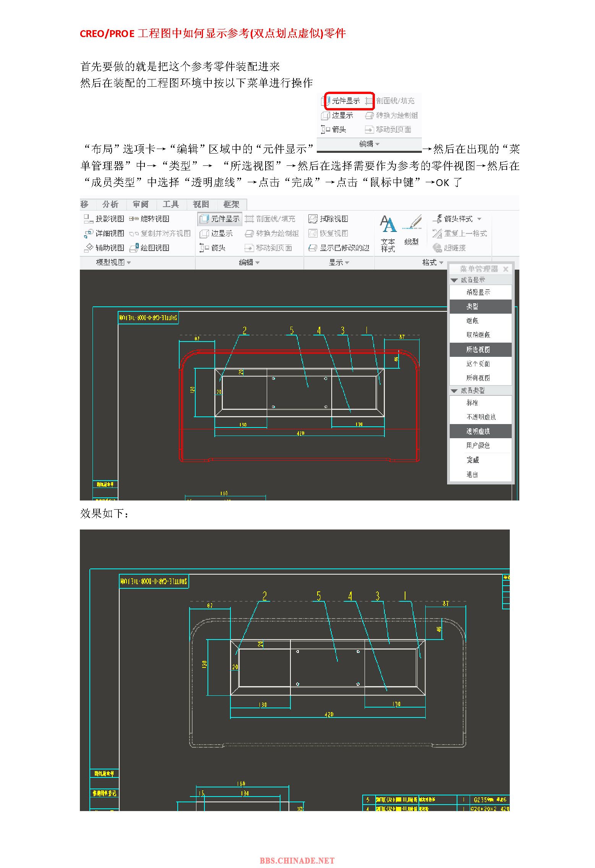Image resolution: width=595 pixels, height=868 pixels.
Task: Click 投影视图 projection view icon
Action: [89, 219]
